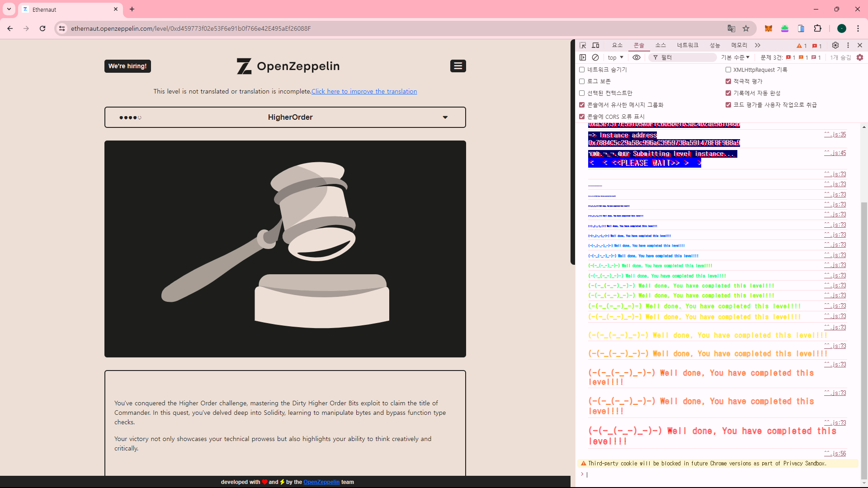868x488 pixels.
Task: Bookmark this page with the star icon
Action: (746, 28)
